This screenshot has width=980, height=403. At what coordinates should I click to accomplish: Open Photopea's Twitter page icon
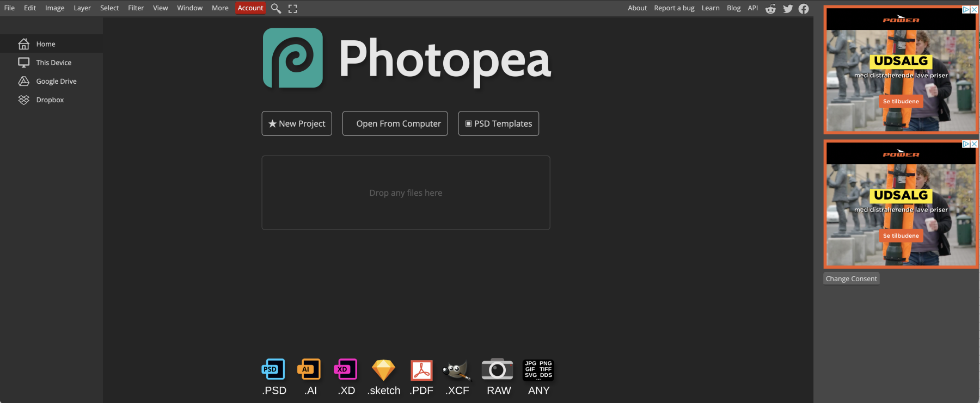(x=788, y=9)
